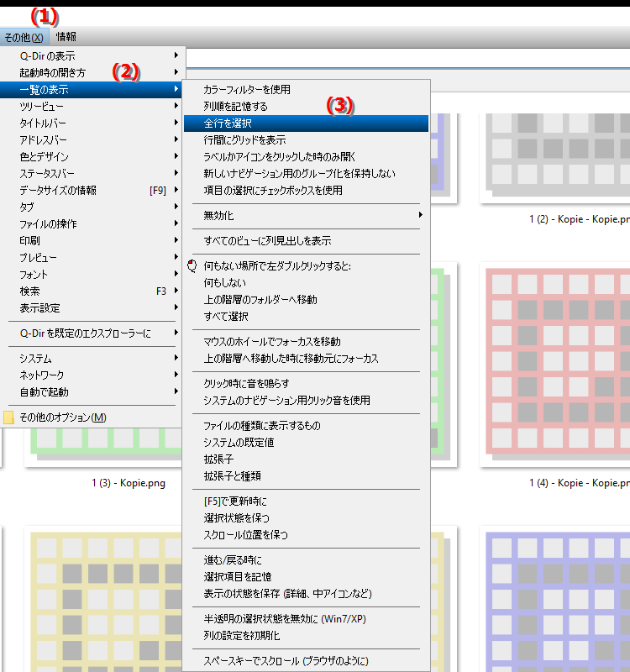Toggle 全行を選択 option

306,123
